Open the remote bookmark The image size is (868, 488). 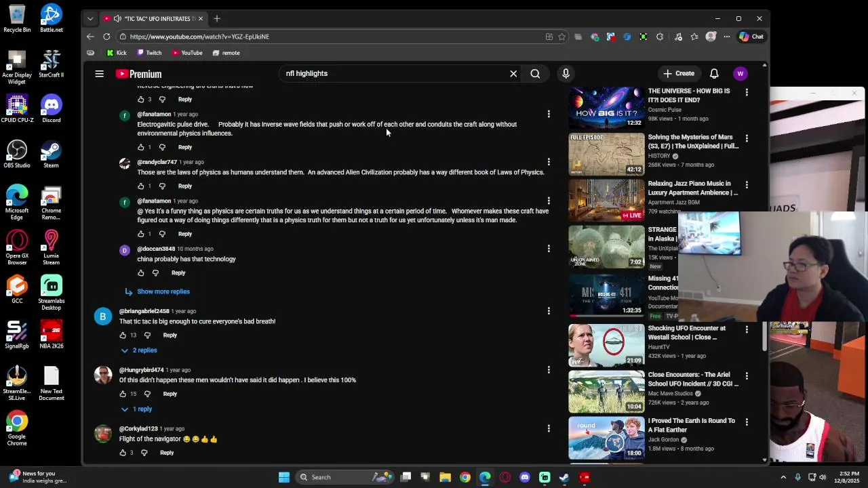pos(225,53)
